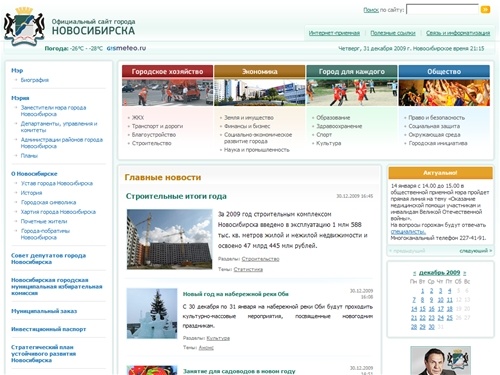500x375 pixels.
Task: Click the Строительство section tag
Action: (260, 259)
